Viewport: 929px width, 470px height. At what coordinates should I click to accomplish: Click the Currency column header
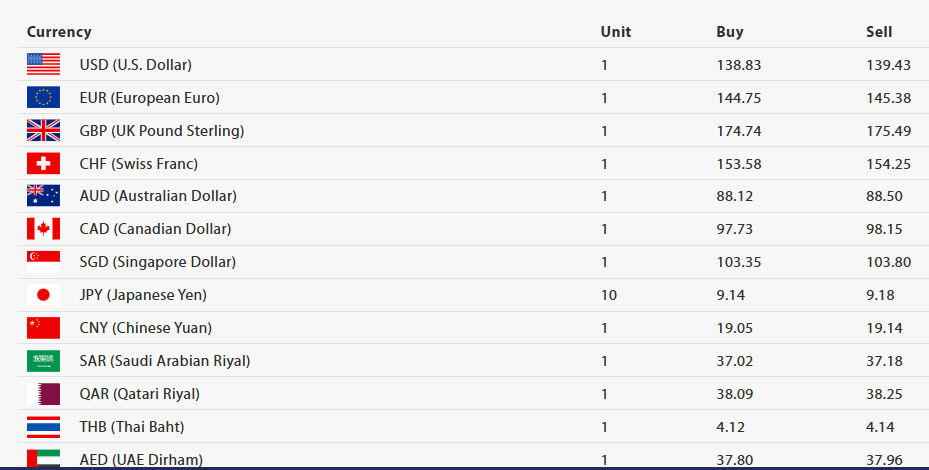[59, 32]
